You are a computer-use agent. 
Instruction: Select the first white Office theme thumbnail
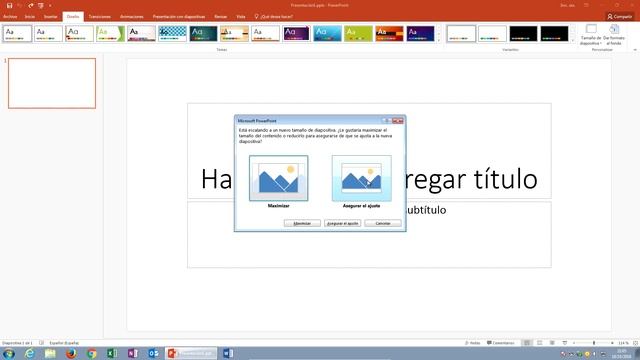tap(17, 33)
